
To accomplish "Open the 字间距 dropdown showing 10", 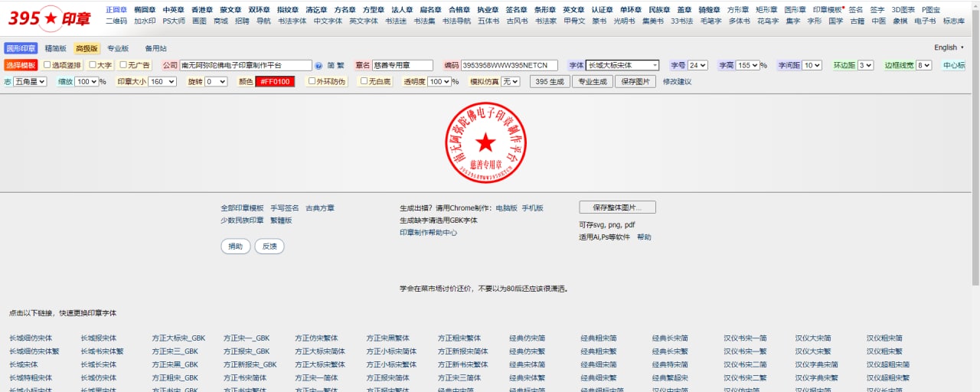I will click(812, 66).
